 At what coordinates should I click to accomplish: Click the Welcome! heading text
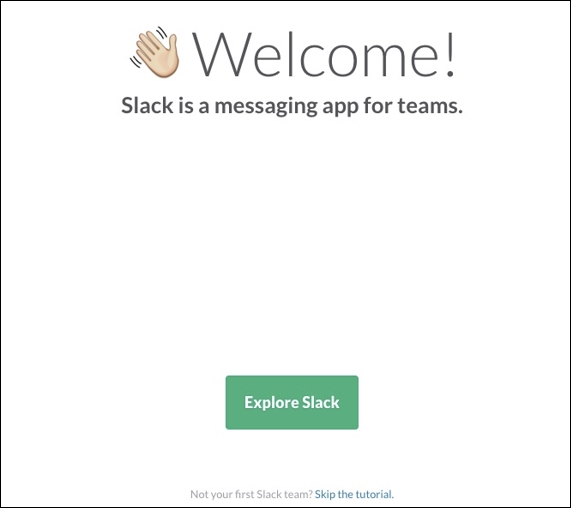[323, 54]
